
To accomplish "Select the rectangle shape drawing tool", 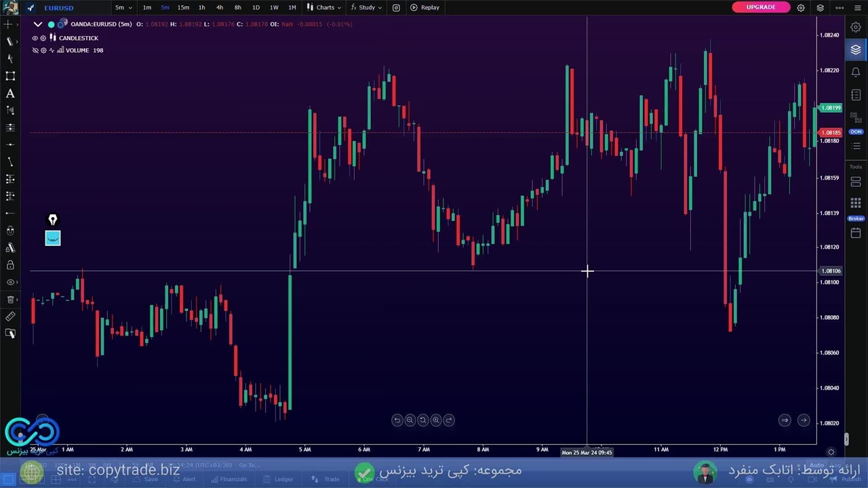I will tap(10, 76).
